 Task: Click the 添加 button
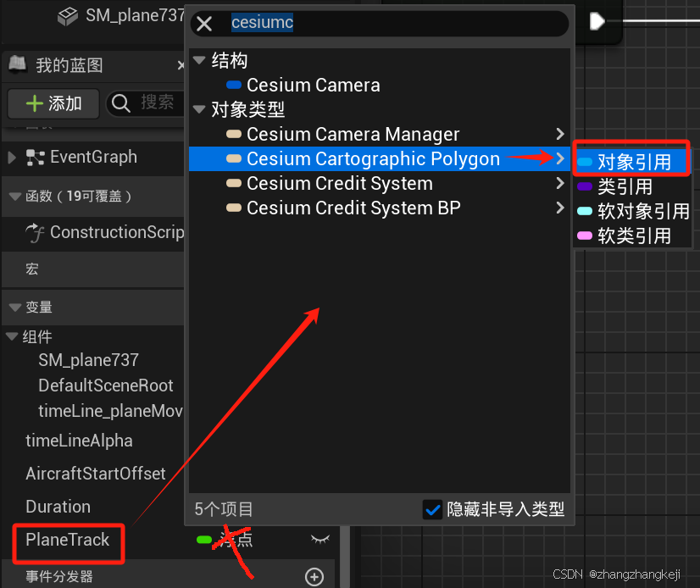(x=53, y=103)
